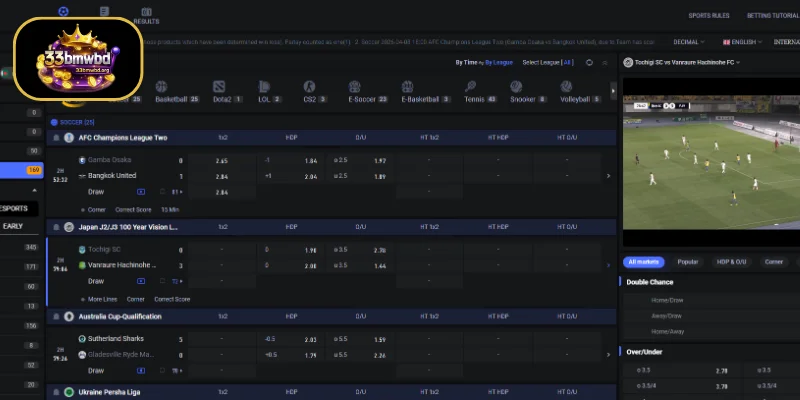Image resolution: width=800 pixels, height=400 pixels.
Task: Open More Lines for Tochigi SC match
Action: (103, 299)
